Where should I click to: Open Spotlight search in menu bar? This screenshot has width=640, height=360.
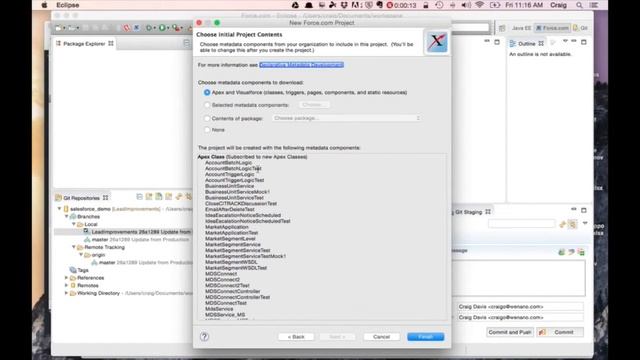tap(579, 5)
